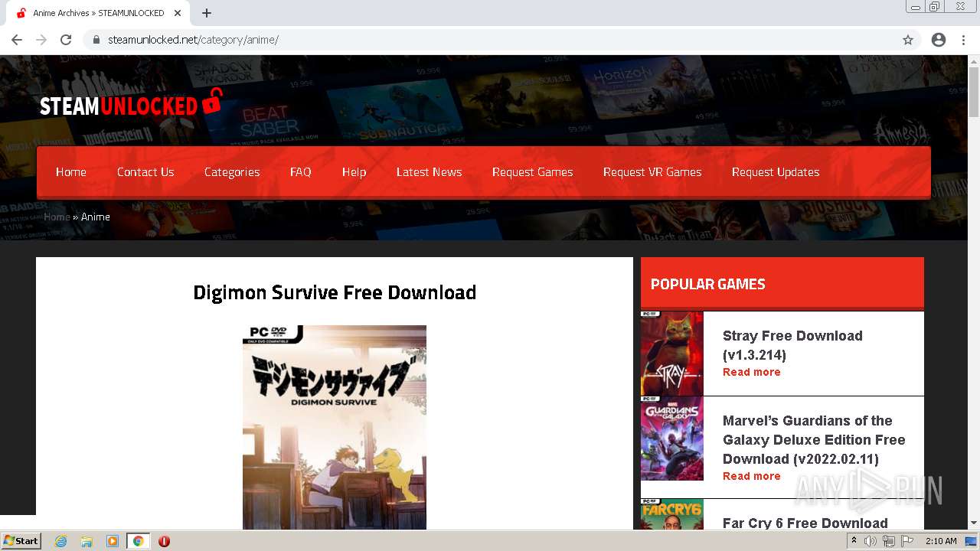
Task: Click the Stray game thumbnail
Action: pyautogui.click(x=671, y=353)
